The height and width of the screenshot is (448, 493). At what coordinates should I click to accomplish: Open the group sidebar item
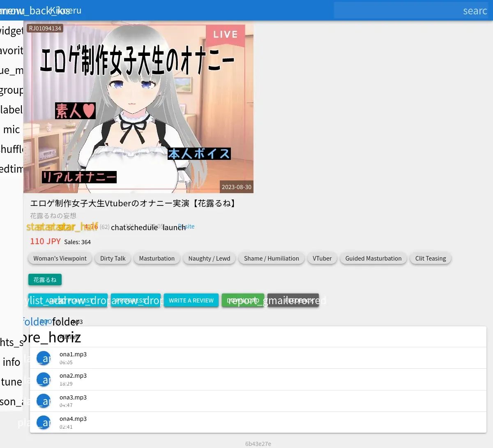pyautogui.click(x=12, y=90)
